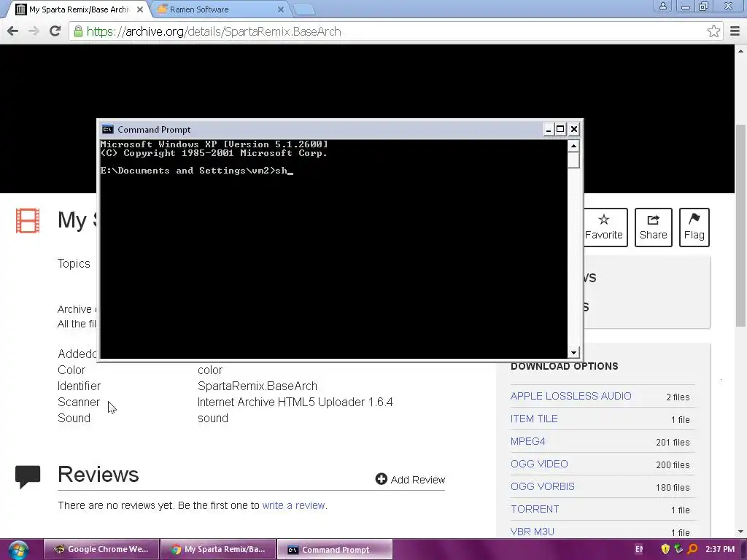This screenshot has height=560, width=747.
Task: Switch to the Ramen Software tab
Action: click(219, 9)
